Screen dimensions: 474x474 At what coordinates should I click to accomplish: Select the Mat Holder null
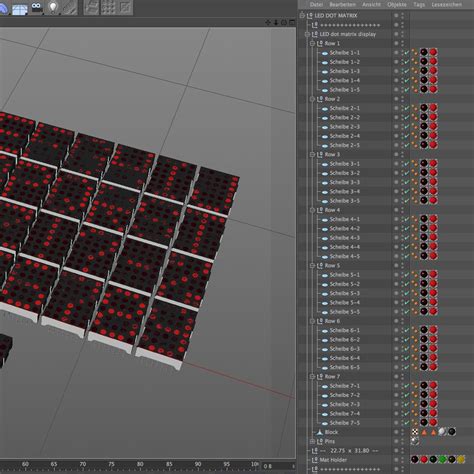click(x=333, y=460)
